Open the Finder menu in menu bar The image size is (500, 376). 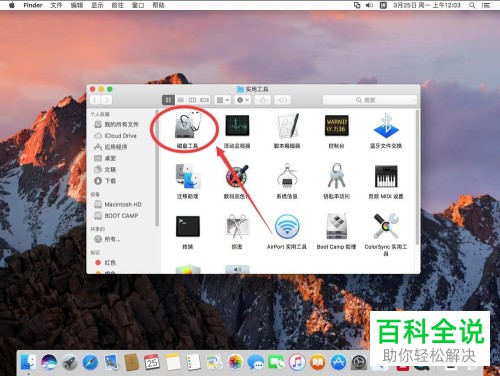(x=33, y=5)
